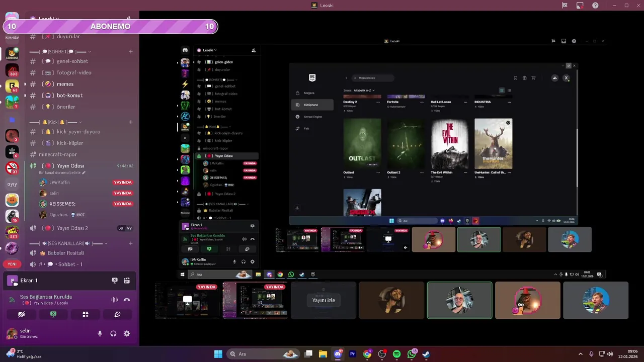Open File Explorer from taskbar

click(323, 354)
